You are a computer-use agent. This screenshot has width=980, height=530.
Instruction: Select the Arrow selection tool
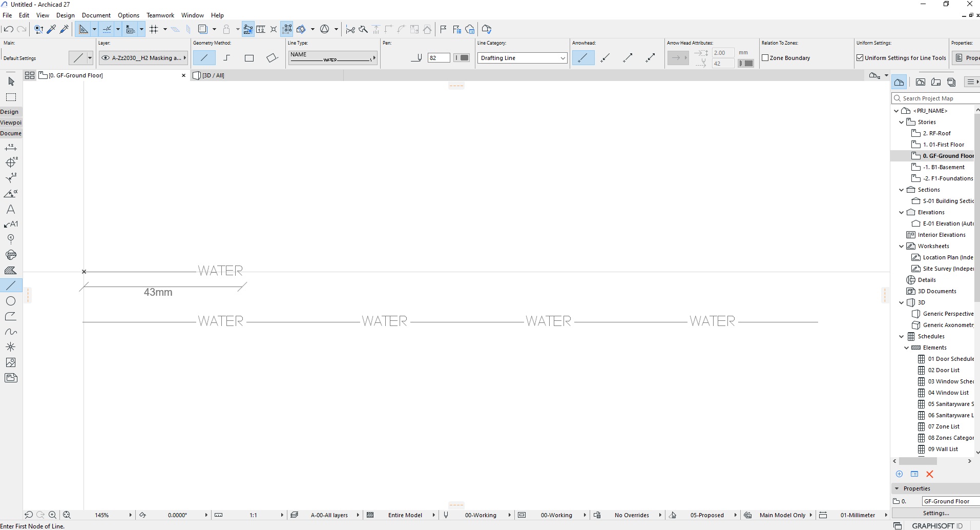click(11, 81)
